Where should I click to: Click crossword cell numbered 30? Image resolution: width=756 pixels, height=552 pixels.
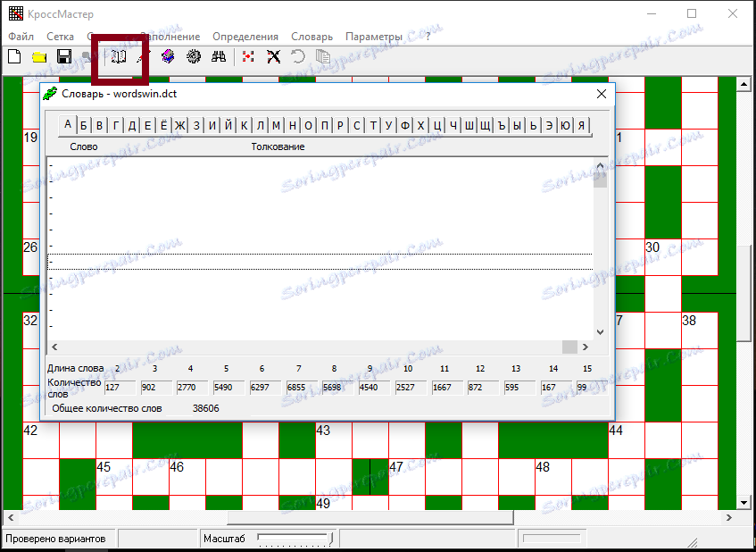663,257
